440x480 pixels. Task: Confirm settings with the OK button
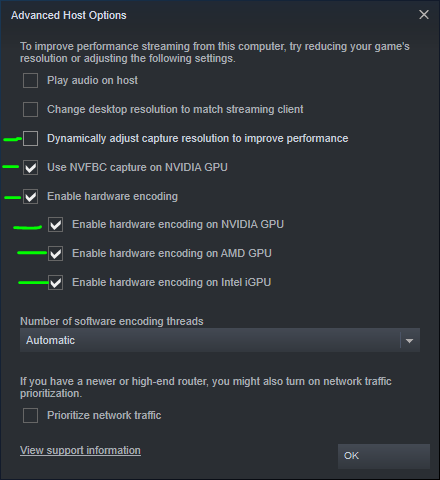(x=384, y=456)
